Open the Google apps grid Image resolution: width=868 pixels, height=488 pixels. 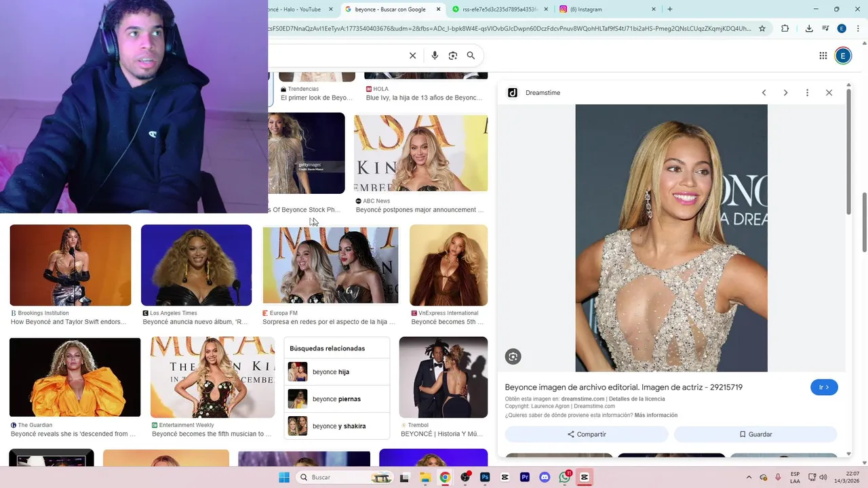[823, 56]
